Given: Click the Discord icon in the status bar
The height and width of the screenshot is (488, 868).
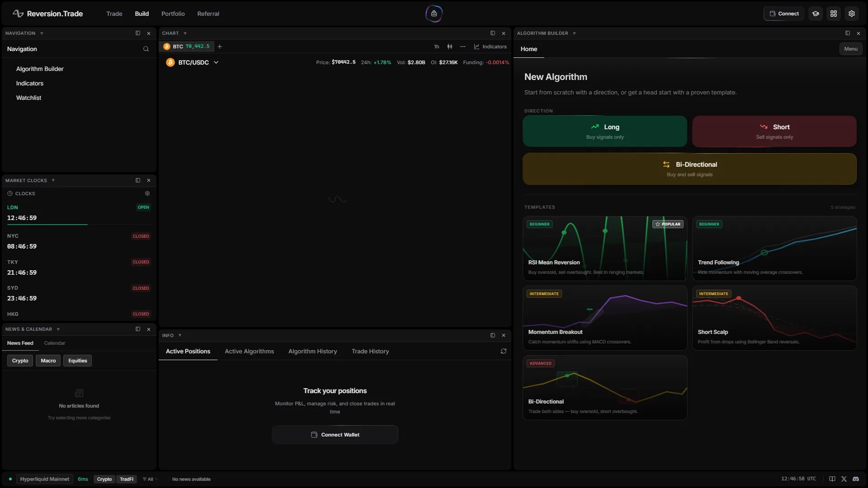Looking at the screenshot, I should pos(856,479).
